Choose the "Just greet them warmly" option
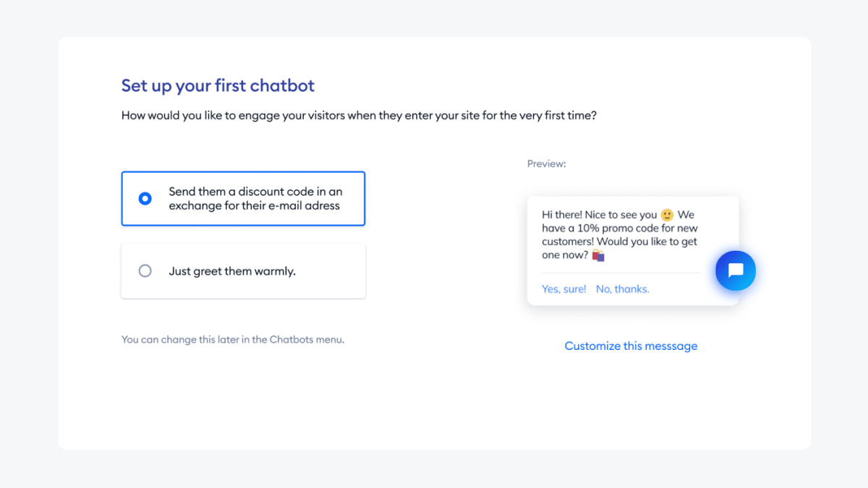The image size is (868, 488). pyautogui.click(x=243, y=270)
